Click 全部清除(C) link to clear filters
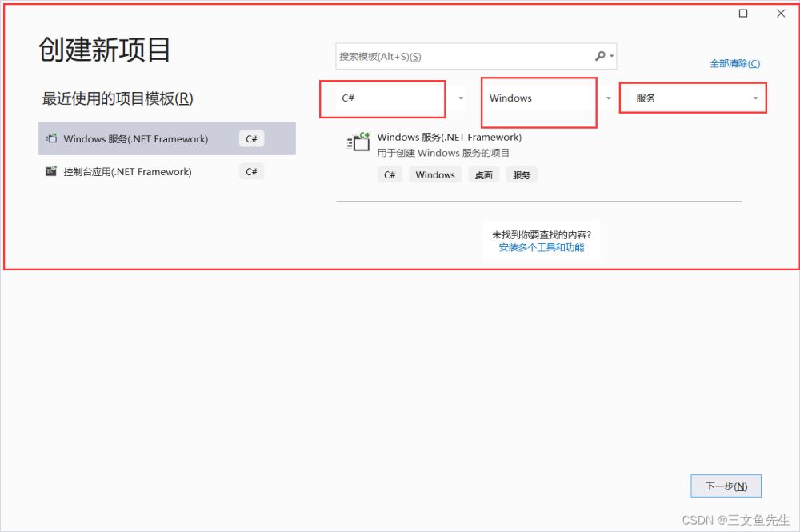 pos(734,63)
